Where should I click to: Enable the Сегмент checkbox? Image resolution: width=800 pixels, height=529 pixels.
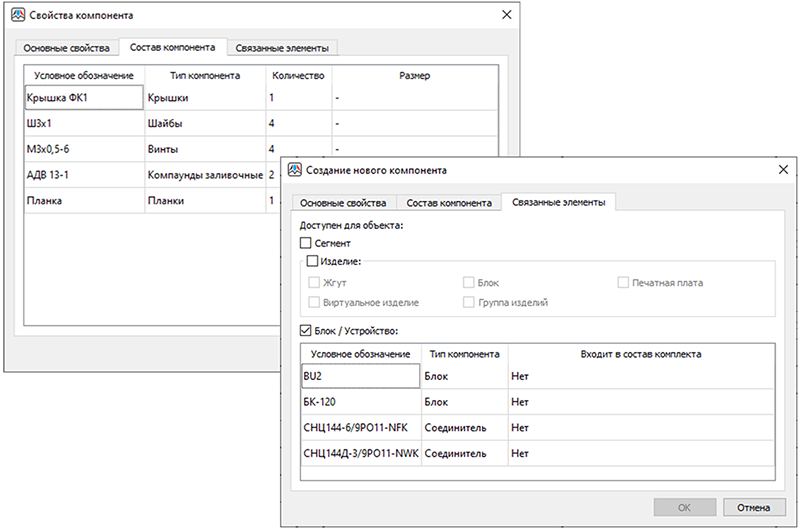pos(306,243)
